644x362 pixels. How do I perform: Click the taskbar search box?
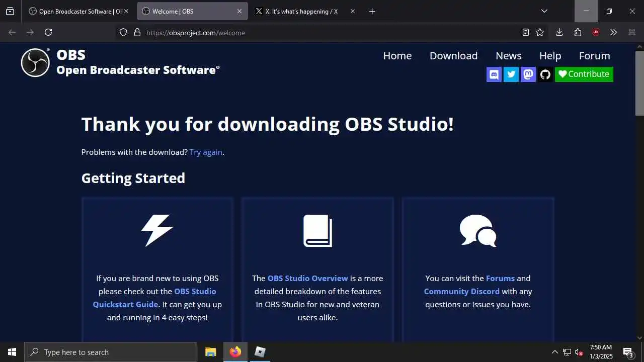click(111, 352)
